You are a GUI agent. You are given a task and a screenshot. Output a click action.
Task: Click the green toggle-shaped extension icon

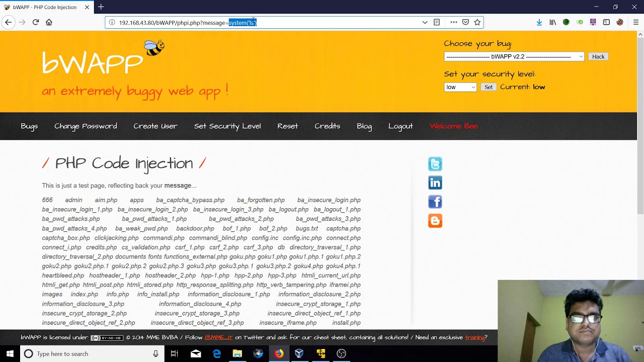click(x=580, y=22)
